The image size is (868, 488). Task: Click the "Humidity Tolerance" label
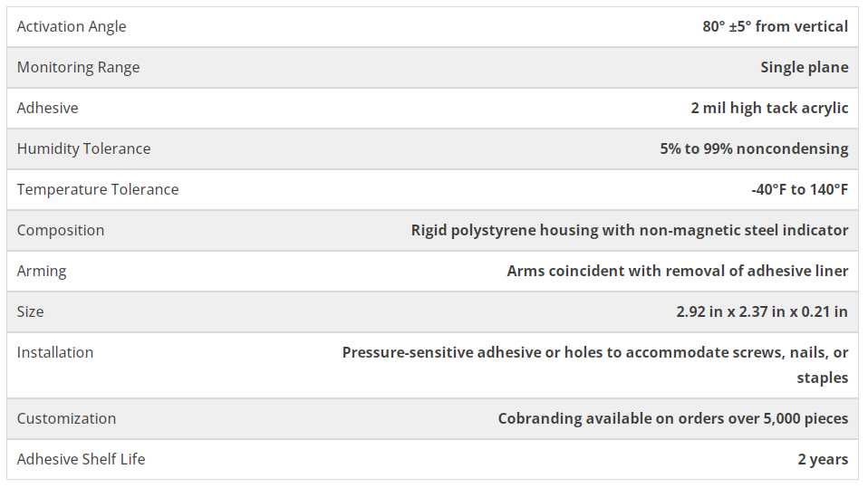click(83, 148)
